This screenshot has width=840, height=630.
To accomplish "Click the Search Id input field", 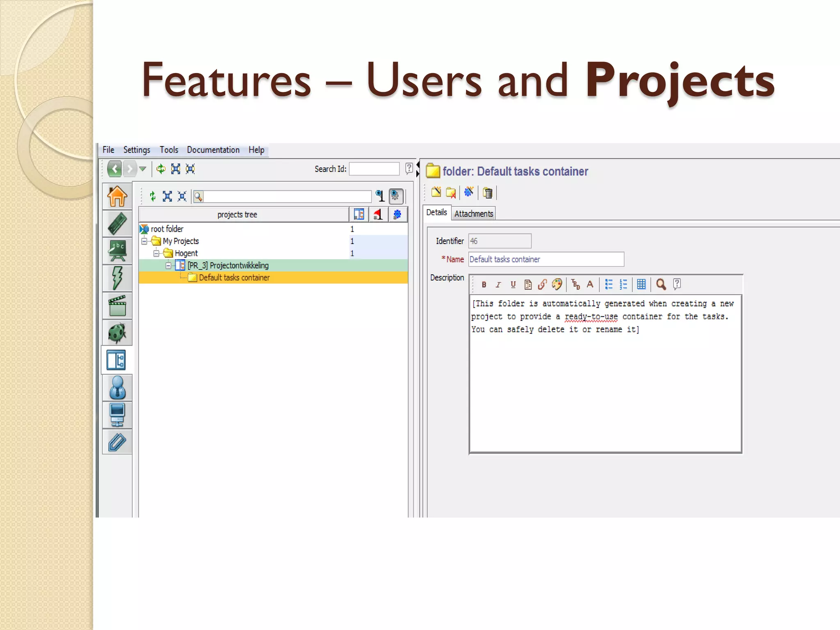I will point(374,169).
